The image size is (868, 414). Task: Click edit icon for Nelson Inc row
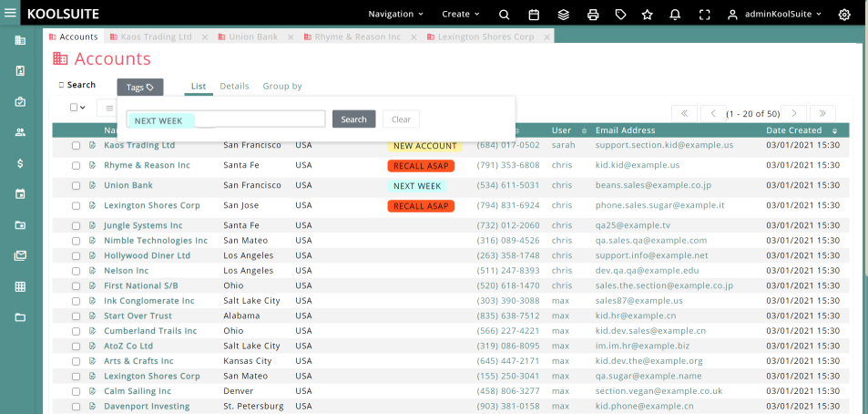coord(92,271)
